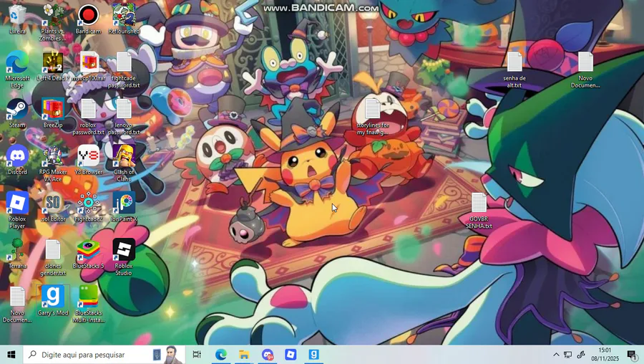
Task: Launch Bandicam from the desktop
Action: (88, 20)
